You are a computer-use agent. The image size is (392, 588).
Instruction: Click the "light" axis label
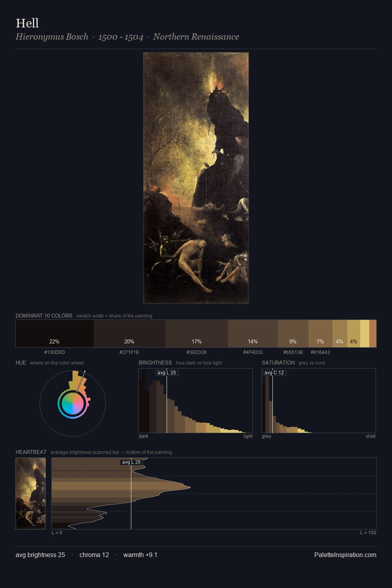click(248, 436)
